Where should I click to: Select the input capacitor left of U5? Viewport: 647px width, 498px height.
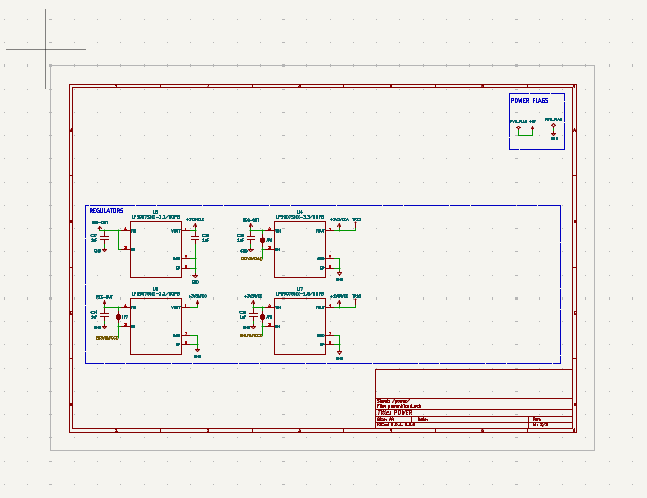click(104, 239)
